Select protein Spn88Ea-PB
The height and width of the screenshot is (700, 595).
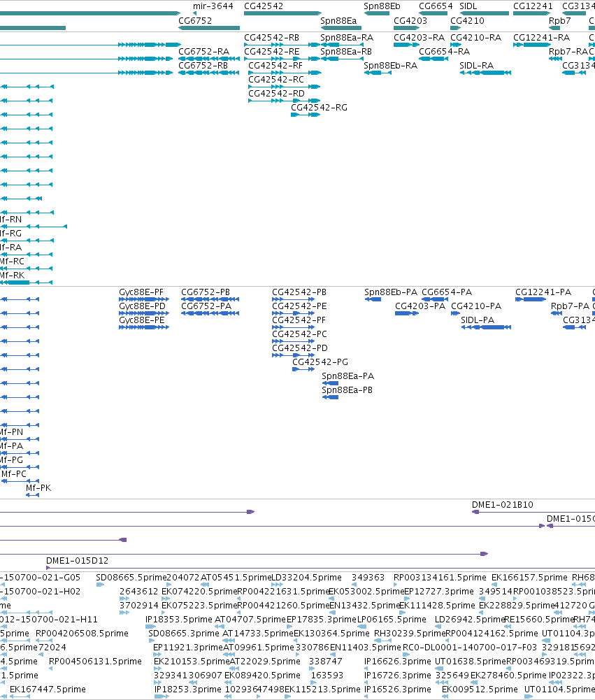coord(330,397)
